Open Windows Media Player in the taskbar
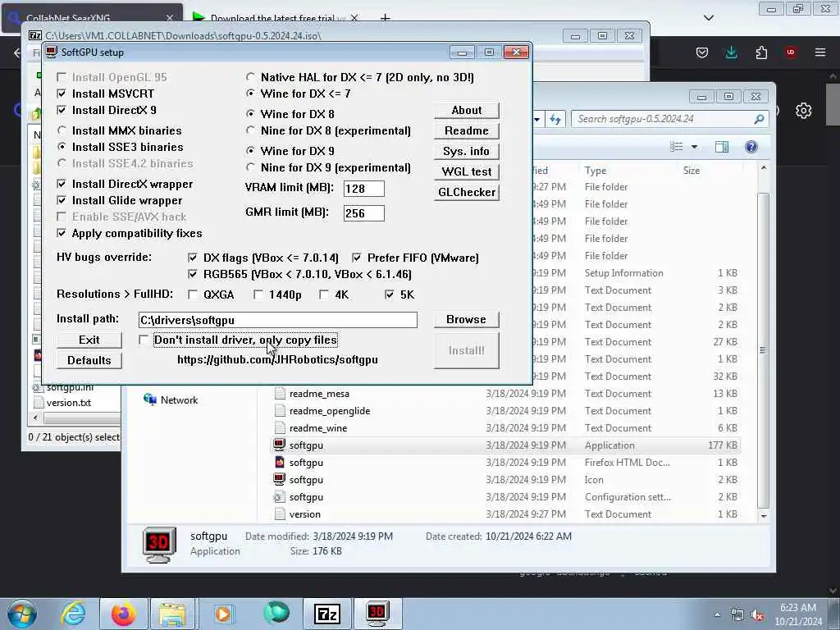Image resolution: width=840 pixels, height=630 pixels. coord(223,614)
